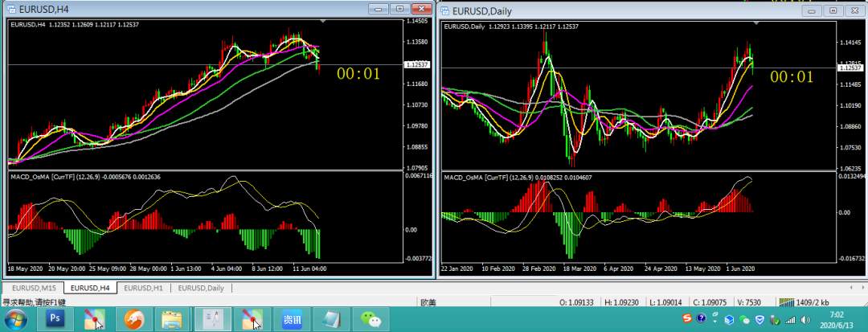The image size is (868, 332).
Task: Minimize the EURUSD,H4 chart window
Action: pyautogui.click(x=379, y=8)
